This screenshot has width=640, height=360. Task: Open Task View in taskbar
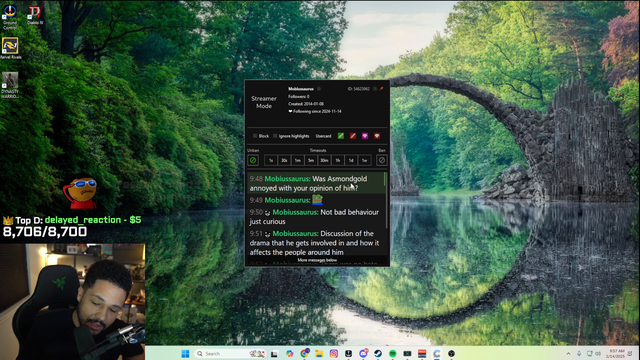point(274,354)
